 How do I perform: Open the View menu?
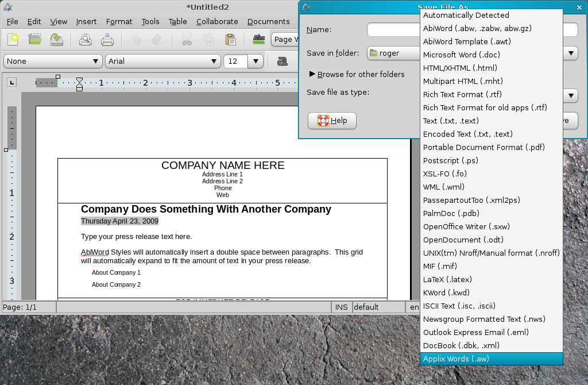(x=59, y=21)
